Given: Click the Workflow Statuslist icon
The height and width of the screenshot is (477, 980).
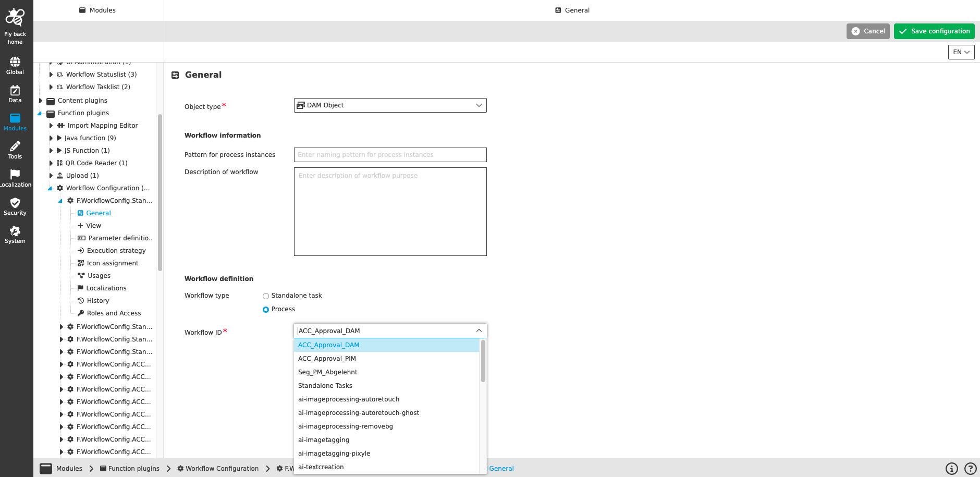Looking at the screenshot, I should point(60,75).
